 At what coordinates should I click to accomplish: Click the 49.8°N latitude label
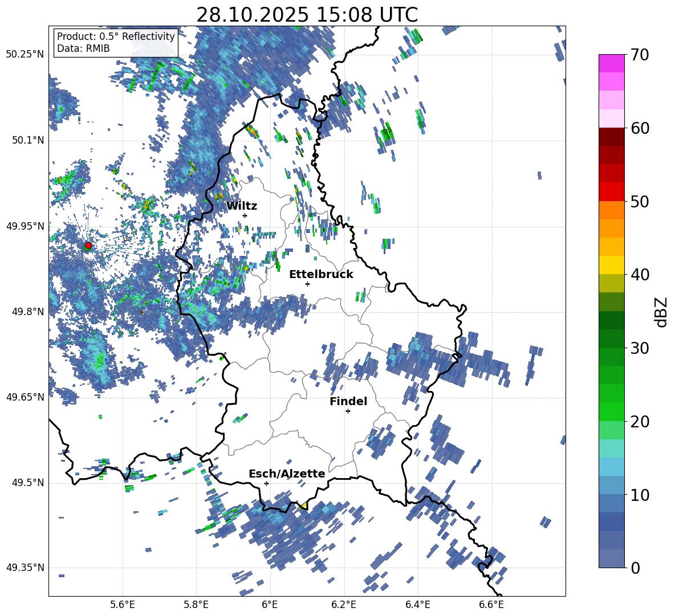tap(27, 312)
